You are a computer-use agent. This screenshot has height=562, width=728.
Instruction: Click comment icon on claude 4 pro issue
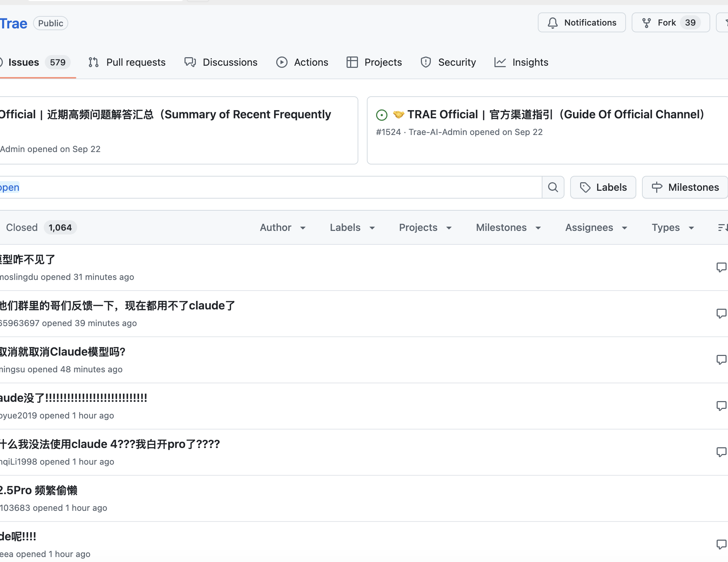pyautogui.click(x=721, y=452)
